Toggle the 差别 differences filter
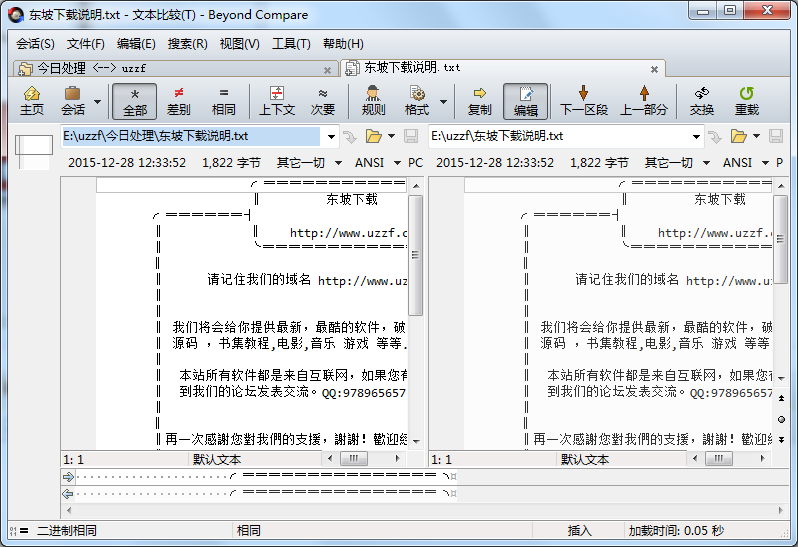The height and width of the screenshot is (547, 798). pos(178,101)
